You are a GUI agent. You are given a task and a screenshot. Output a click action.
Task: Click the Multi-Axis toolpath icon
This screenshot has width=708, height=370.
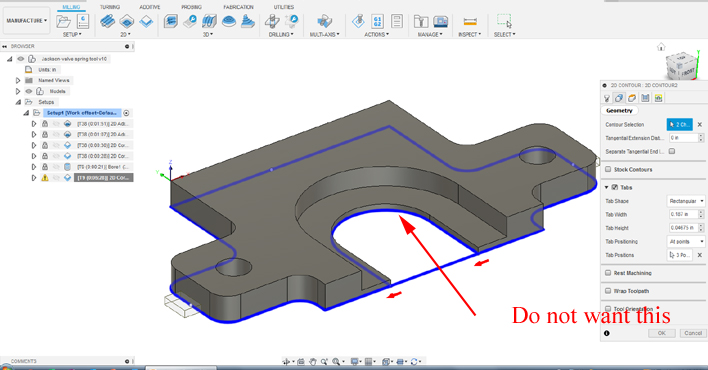point(324,21)
